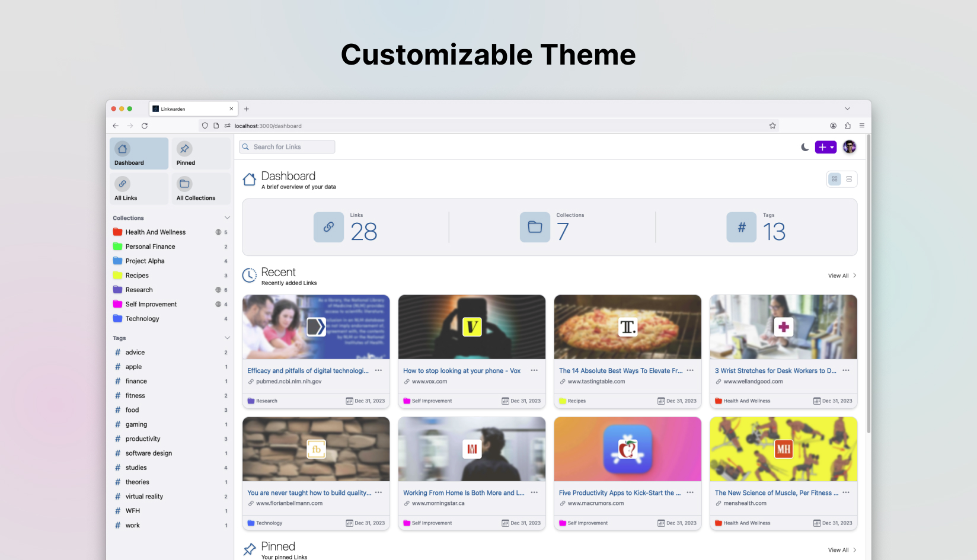Open options menu for 14 Absolute Best Ways card
The height and width of the screenshot is (560, 977).
pyautogui.click(x=690, y=370)
